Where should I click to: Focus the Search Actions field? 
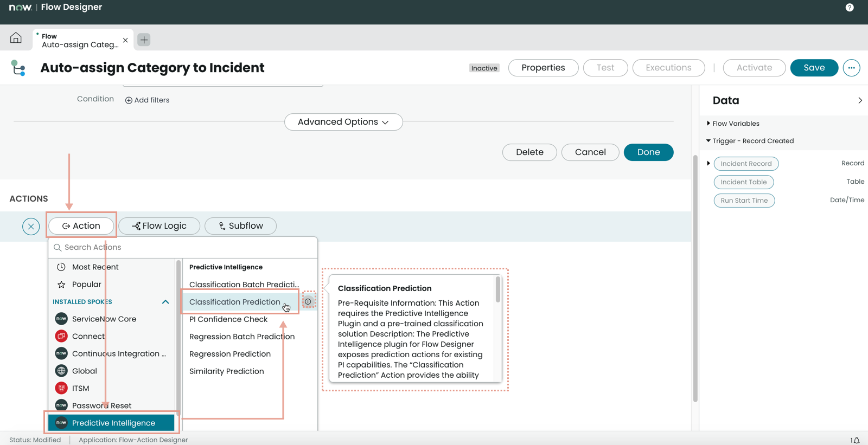pos(183,247)
